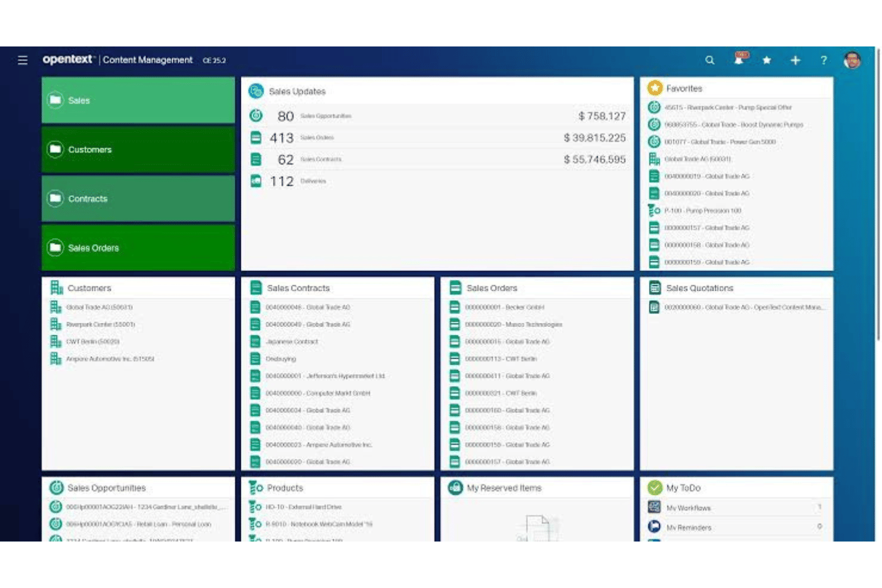Open sales order 0000000113 - CWT Berlin
Viewport: 882px width, 588px height.
(x=501, y=359)
